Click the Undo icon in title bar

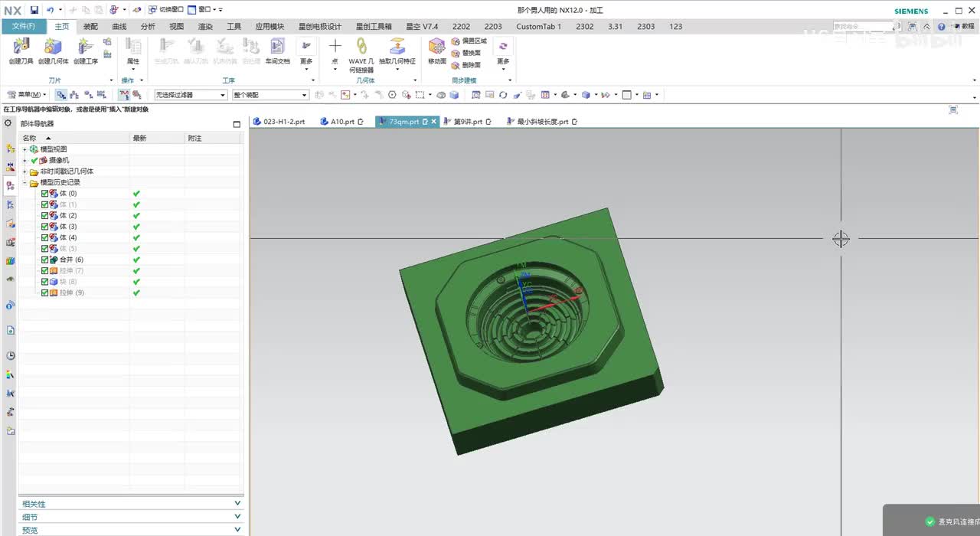click(50, 10)
